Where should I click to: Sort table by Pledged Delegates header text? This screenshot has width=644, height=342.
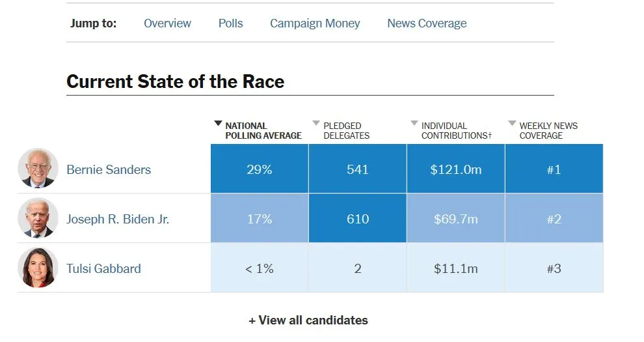pos(346,131)
